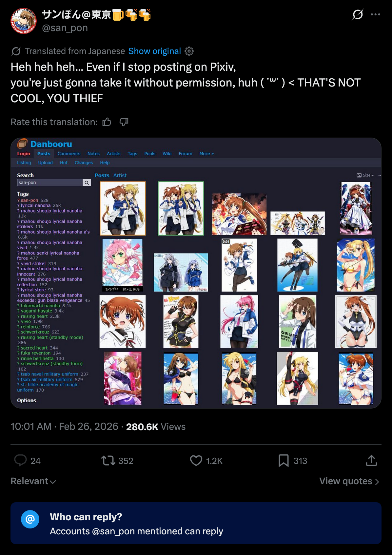Image resolution: width=392 pixels, height=555 pixels.
Task: Rate translation with thumbs down
Action: click(124, 122)
